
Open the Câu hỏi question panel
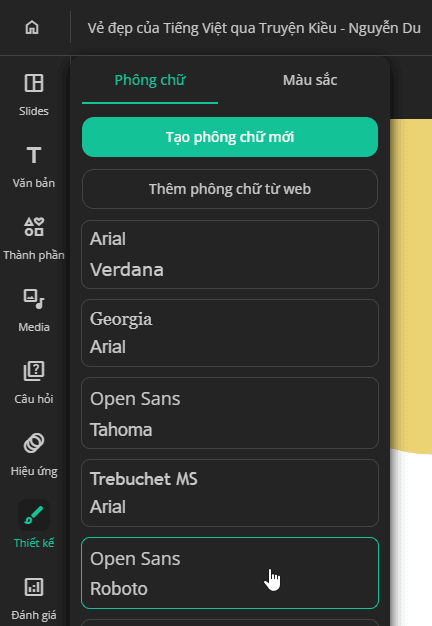pos(34,371)
